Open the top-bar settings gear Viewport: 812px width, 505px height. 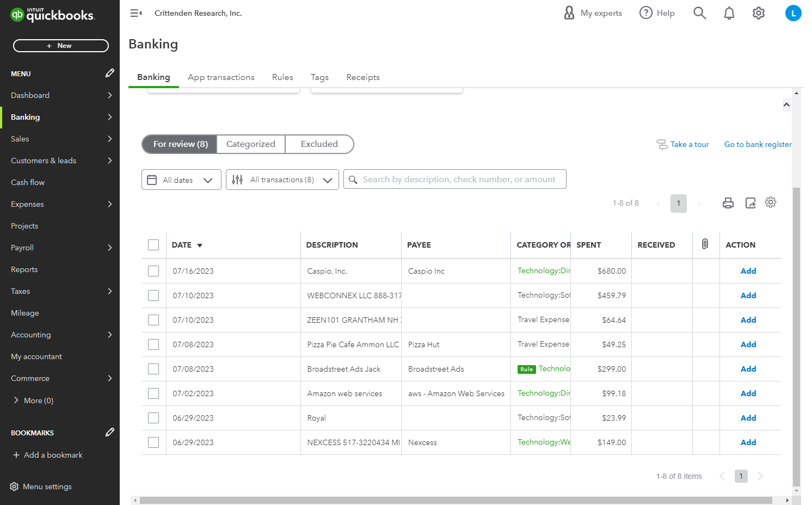(759, 13)
